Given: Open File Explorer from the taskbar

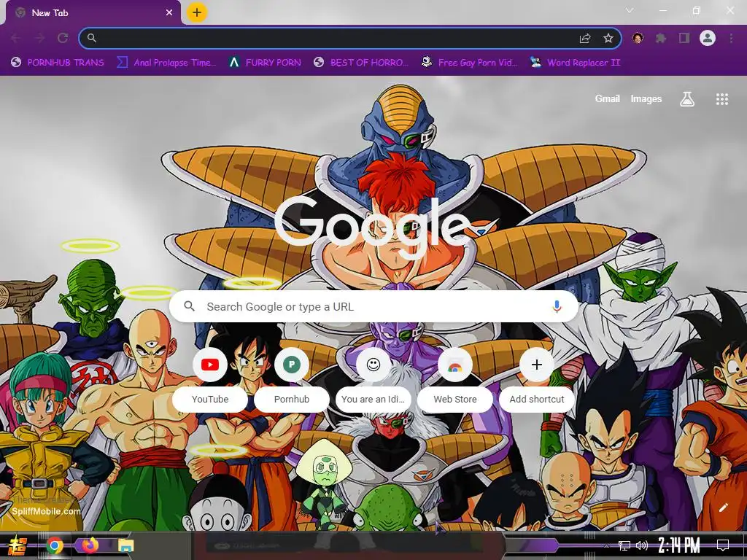Looking at the screenshot, I should 125,545.
